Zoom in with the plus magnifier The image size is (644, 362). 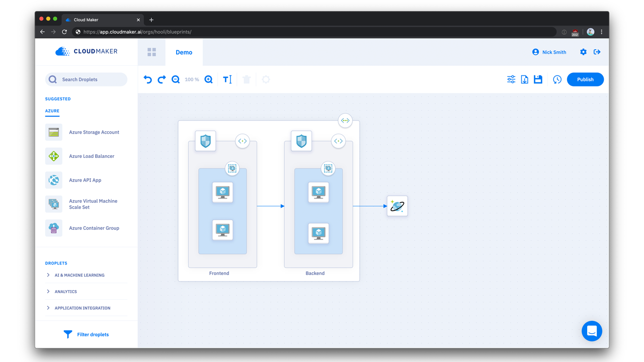pos(208,79)
